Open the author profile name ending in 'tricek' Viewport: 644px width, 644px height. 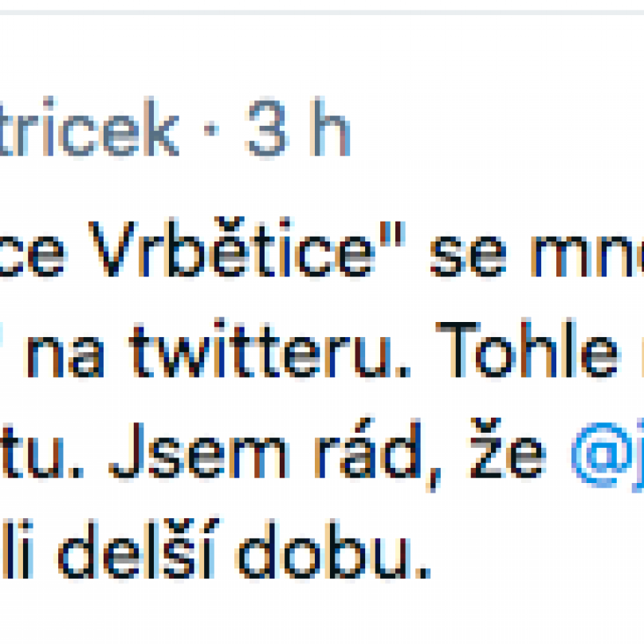click(x=89, y=128)
